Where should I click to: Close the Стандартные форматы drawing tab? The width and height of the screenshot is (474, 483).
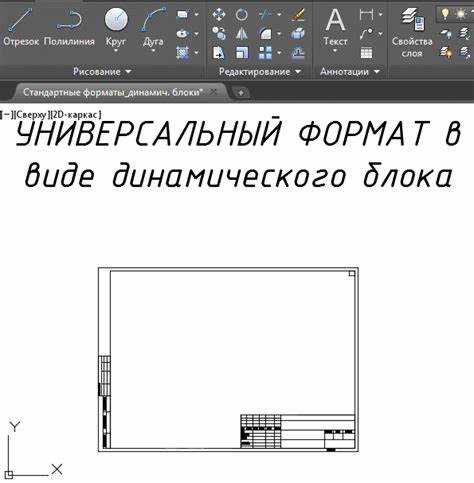[x=214, y=92]
